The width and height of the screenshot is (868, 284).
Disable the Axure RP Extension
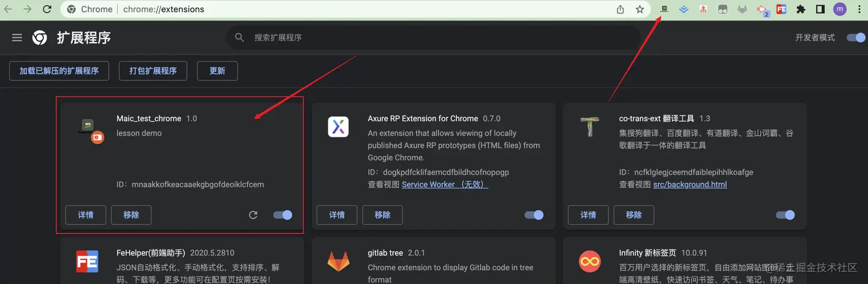tap(534, 215)
